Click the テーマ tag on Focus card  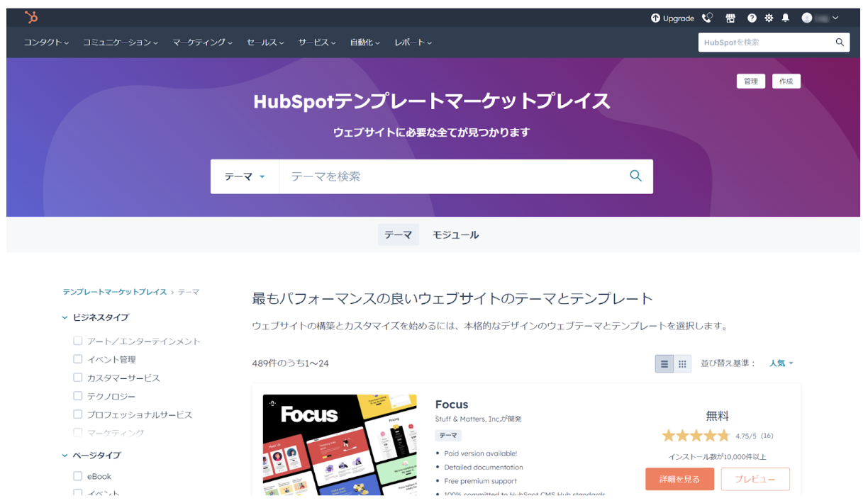click(448, 436)
